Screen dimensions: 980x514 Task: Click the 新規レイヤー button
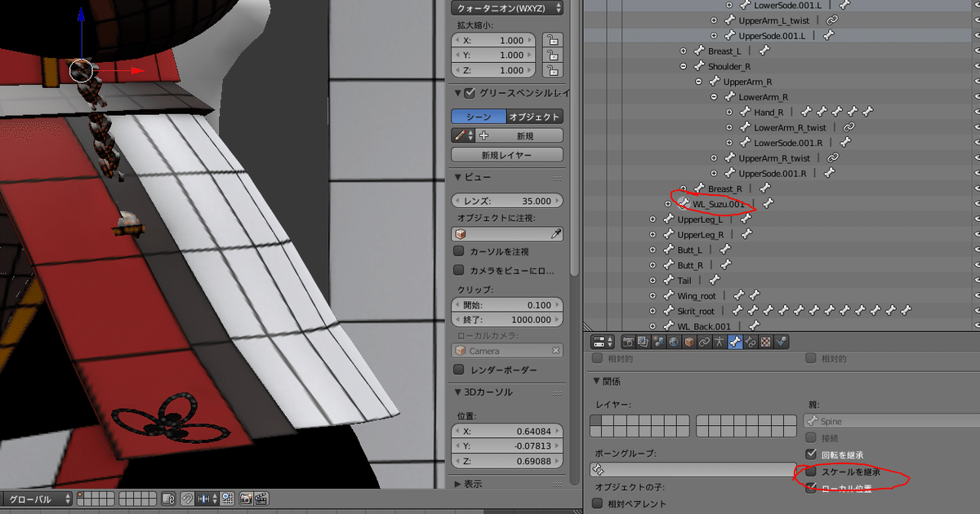(x=507, y=155)
